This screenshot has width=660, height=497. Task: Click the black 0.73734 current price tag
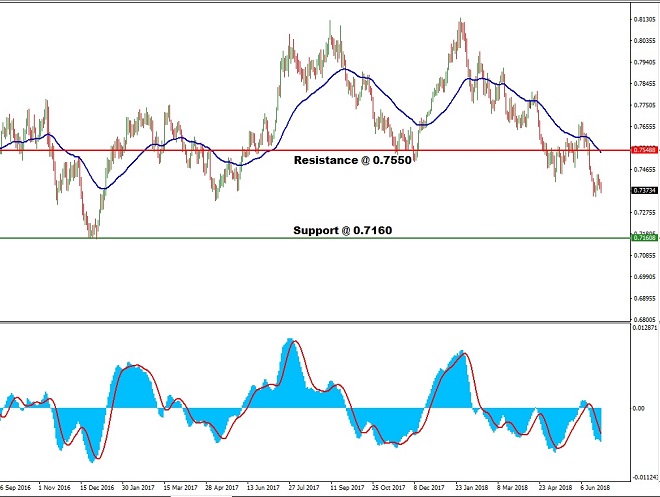point(644,191)
